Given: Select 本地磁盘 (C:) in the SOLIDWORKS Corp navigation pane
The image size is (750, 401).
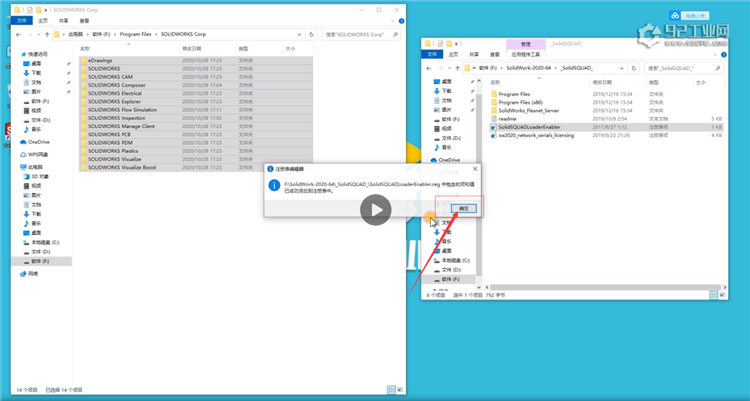Looking at the screenshot, I should pos(42,243).
